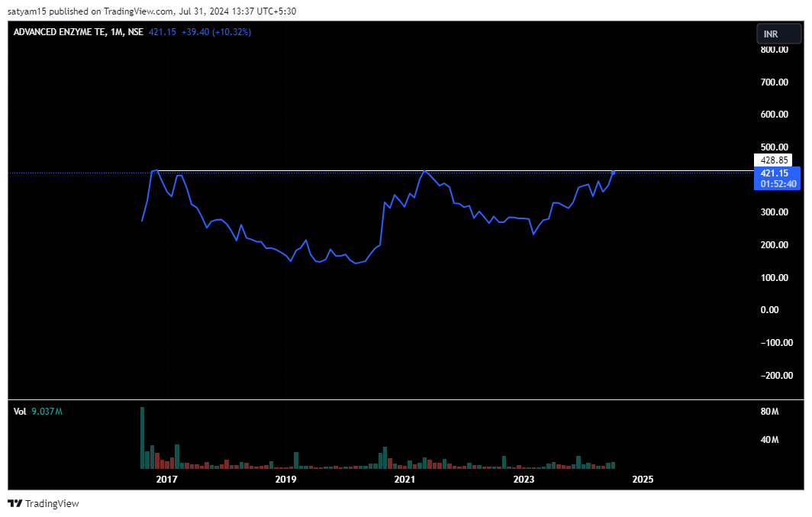Click the 2023 time axis label
Image resolution: width=812 pixels, height=517 pixels.
(x=524, y=479)
